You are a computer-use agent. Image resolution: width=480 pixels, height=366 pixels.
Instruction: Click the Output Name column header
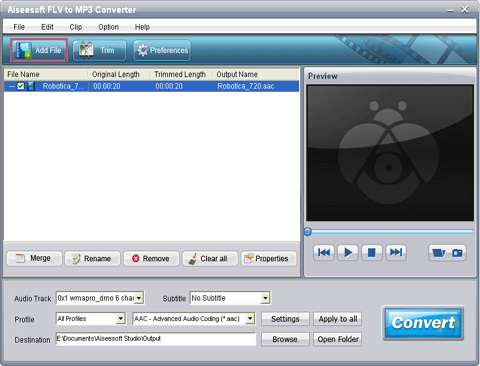(255, 74)
